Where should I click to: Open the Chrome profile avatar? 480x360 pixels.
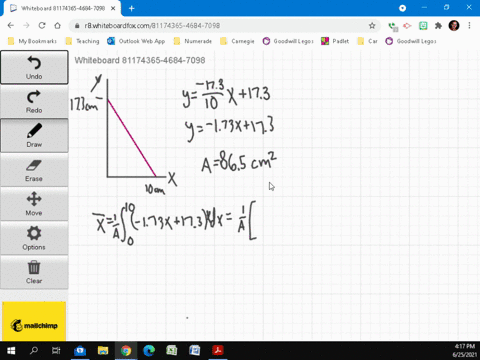pyautogui.click(x=454, y=26)
